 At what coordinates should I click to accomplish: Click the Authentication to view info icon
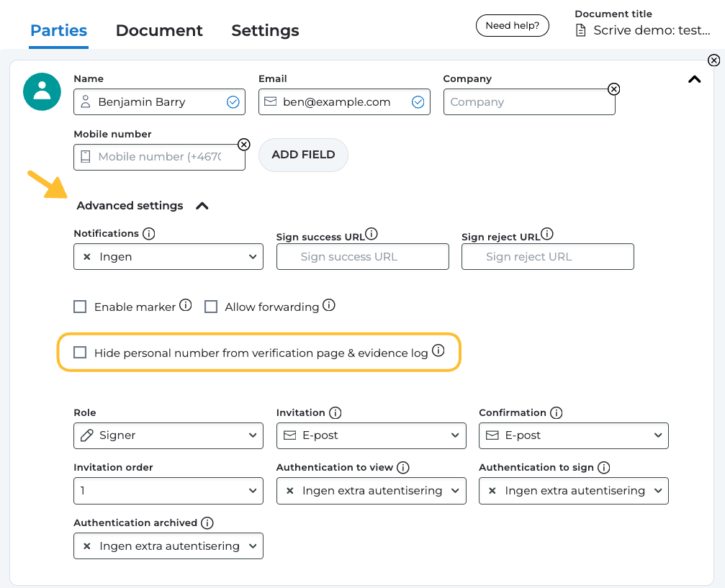click(x=403, y=468)
